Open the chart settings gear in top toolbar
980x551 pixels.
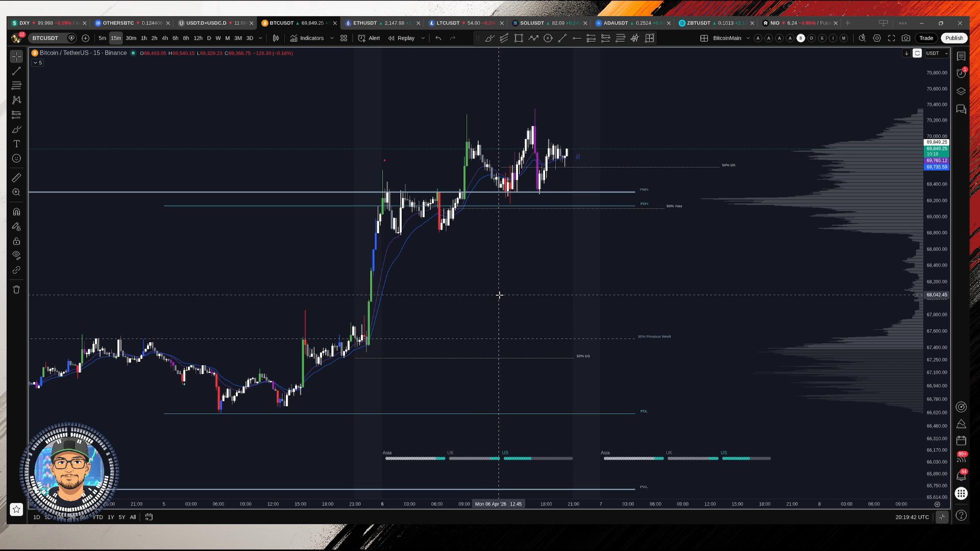click(877, 38)
